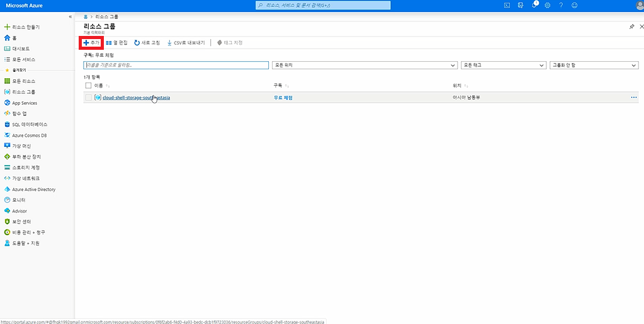Open 보안 센터 in the sidebar
Screen dimensions: 644x324
pos(17,221)
